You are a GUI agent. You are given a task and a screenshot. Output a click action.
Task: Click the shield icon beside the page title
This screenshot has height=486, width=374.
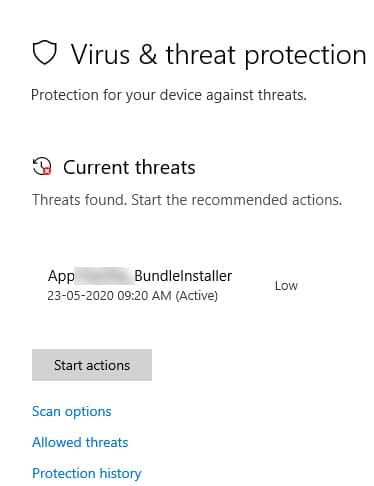coord(44,53)
